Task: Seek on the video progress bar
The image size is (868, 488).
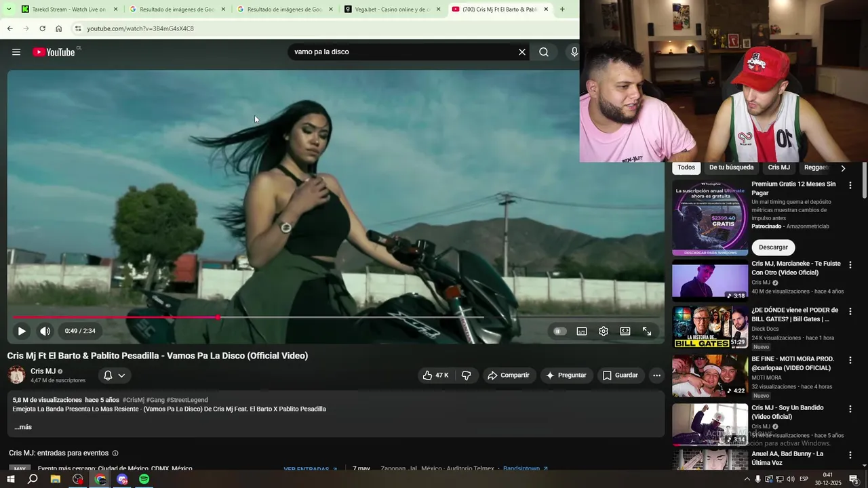Action: 336,317
